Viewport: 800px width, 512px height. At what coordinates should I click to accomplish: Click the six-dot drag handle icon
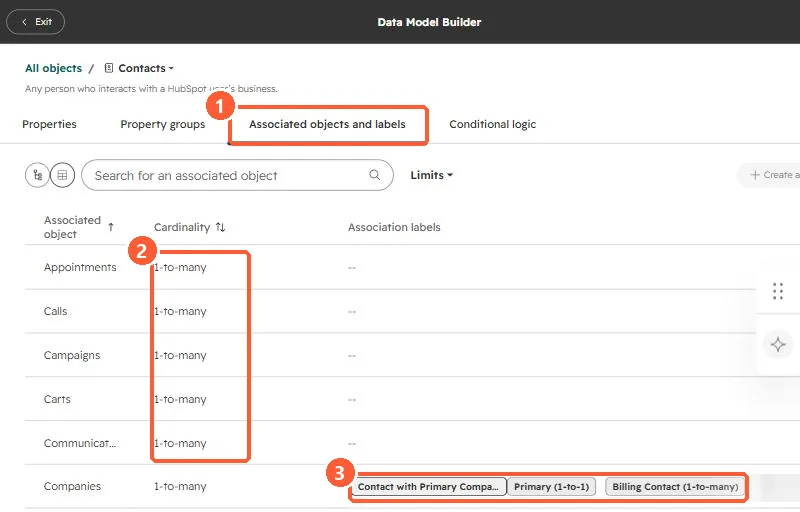(778, 291)
